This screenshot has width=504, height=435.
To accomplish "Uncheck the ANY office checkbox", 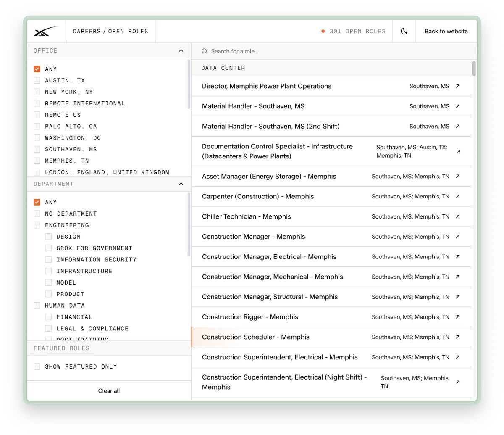I will coord(37,69).
